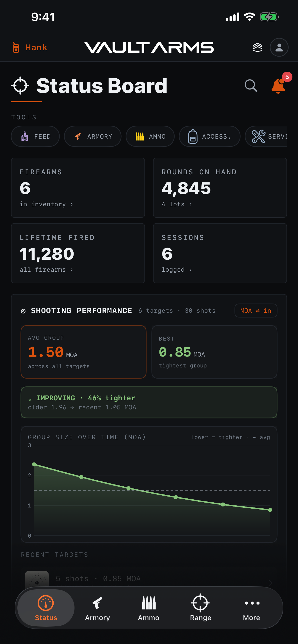Tap the cartridges icon in bottom navigation
The height and width of the screenshot is (644, 298).
(x=149, y=603)
